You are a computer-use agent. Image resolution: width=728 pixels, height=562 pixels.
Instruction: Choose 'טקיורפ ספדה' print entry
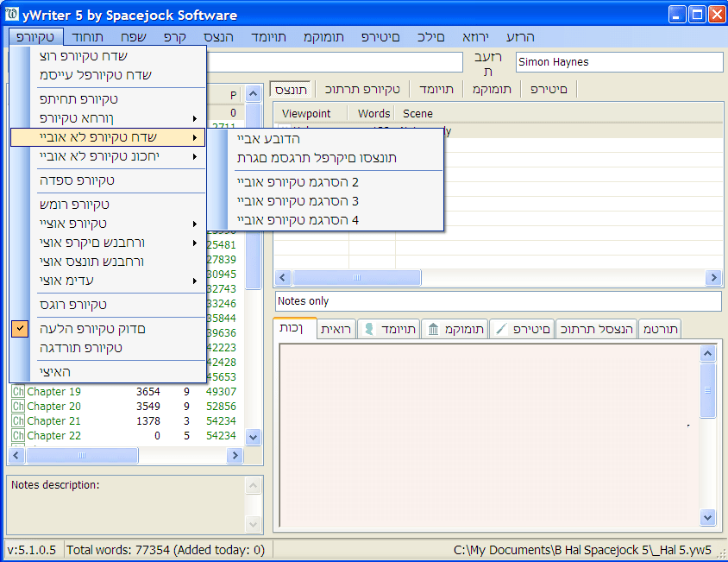point(108,180)
